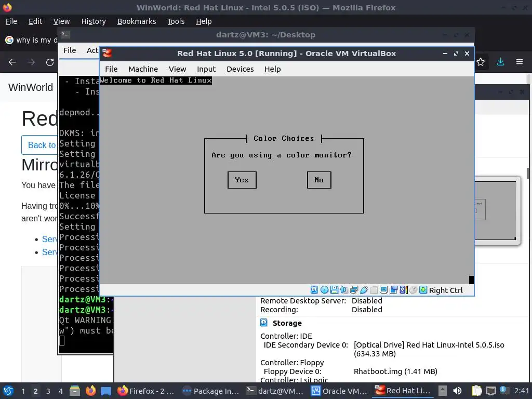Click the floppy disk indicator in VM status bar

coord(334,290)
